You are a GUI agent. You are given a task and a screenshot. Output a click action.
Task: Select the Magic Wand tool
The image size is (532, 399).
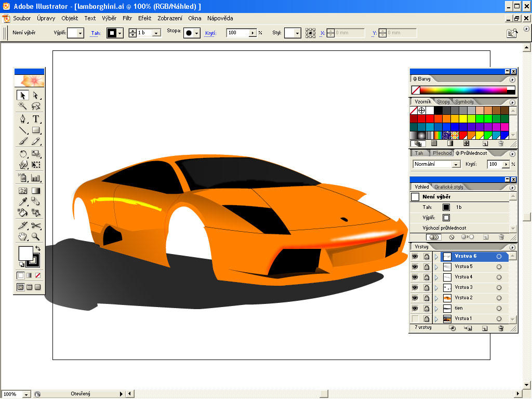pos(22,105)
